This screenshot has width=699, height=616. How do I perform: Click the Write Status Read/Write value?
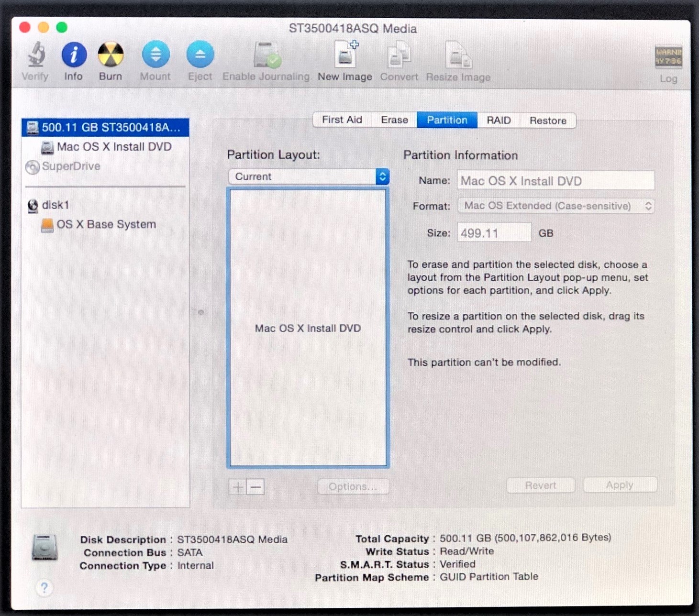[x=466, y=551]
